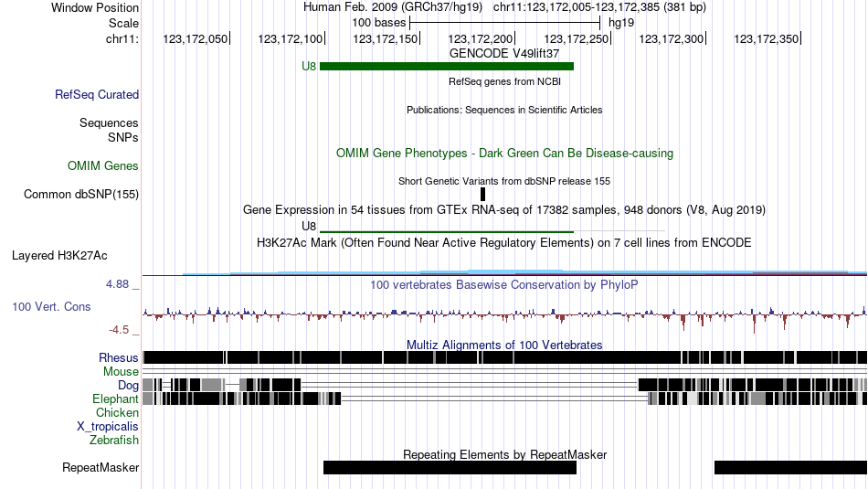Select the Elephant alignment row label
Viewport: 868px width, 489px height.
115,399
